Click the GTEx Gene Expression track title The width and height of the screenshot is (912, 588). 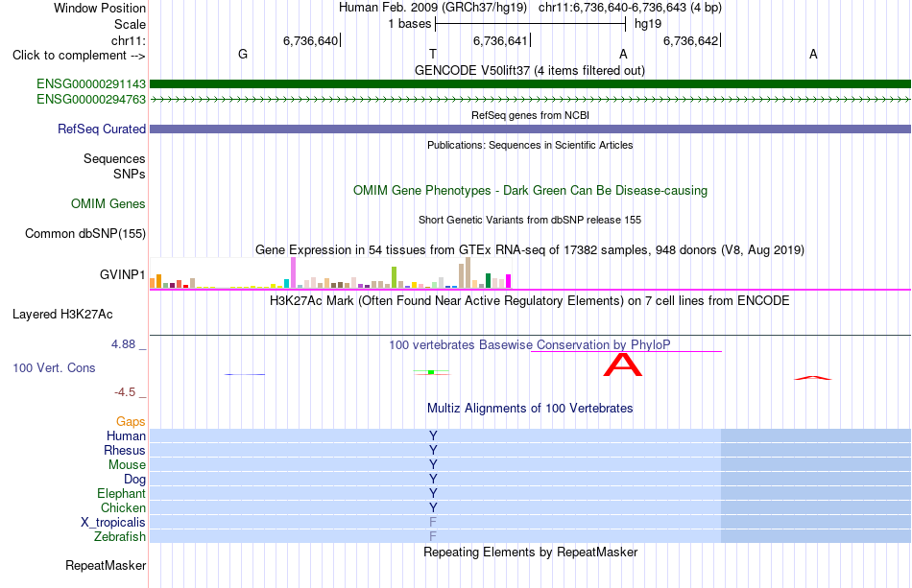point(530,249)
